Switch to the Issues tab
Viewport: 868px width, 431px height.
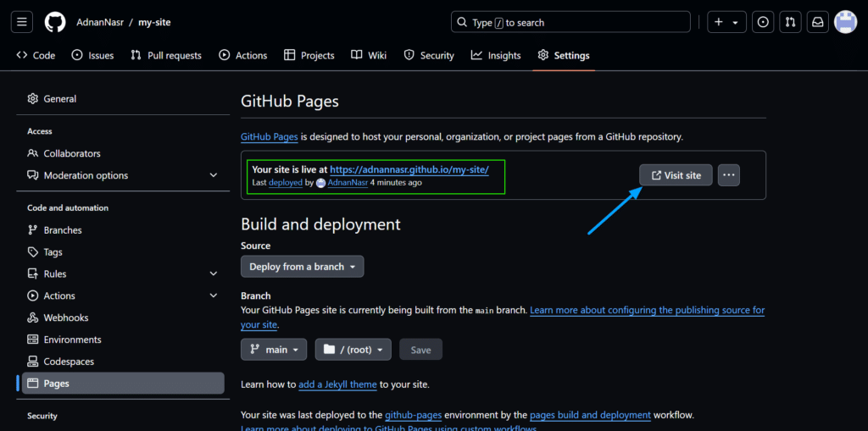coord(93,55)
